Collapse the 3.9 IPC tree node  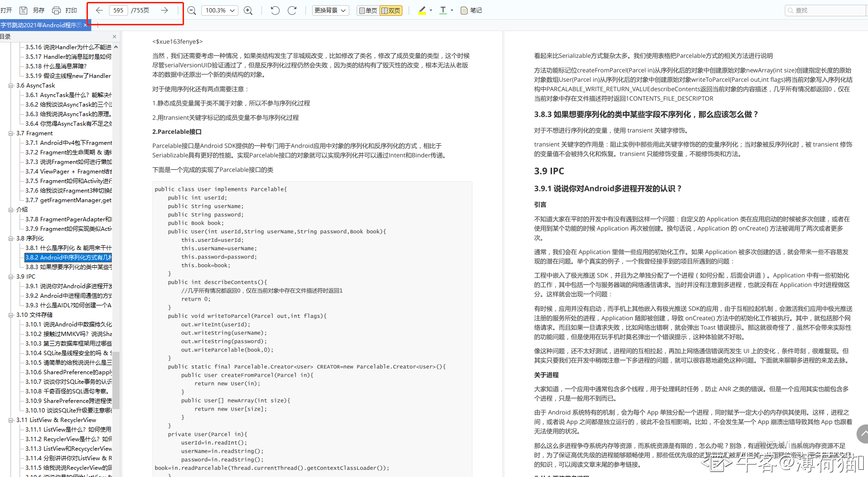(11, 277)
